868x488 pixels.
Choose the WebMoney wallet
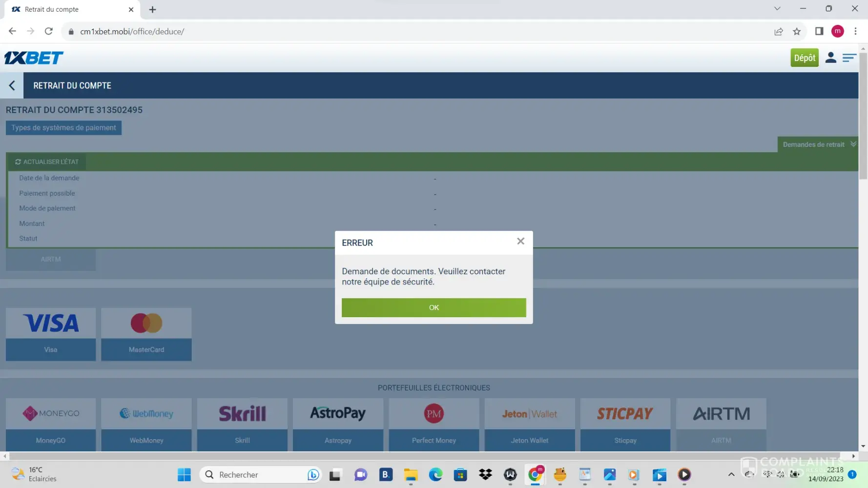pos(146,425)
